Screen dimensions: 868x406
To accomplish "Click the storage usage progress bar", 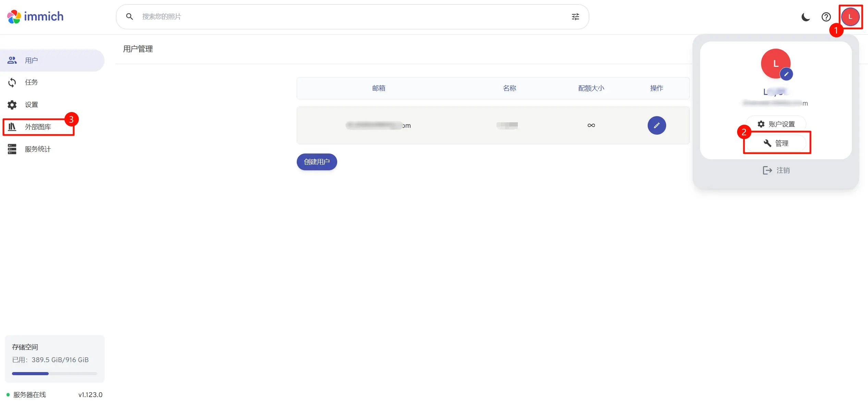I will [54, 373].
